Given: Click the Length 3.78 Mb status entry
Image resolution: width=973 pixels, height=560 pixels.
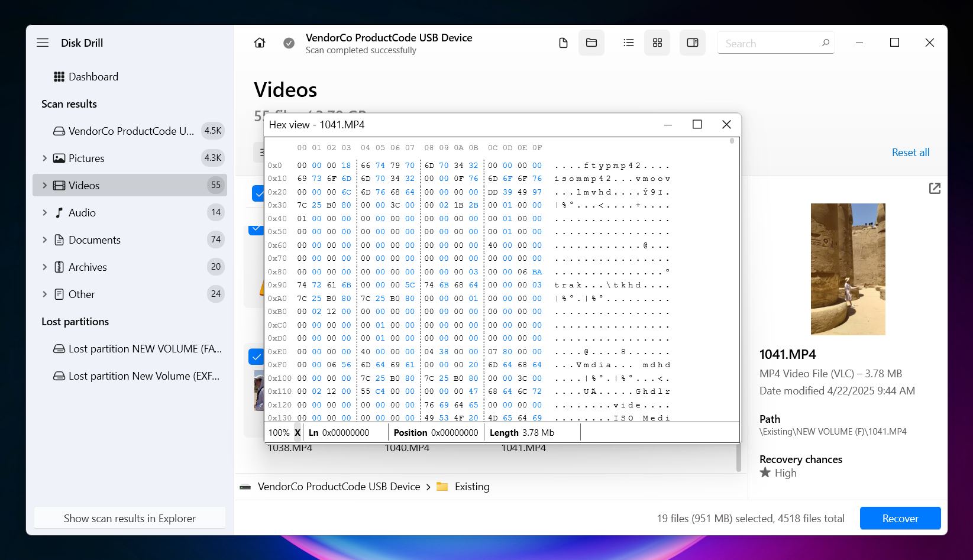Looking at the screenshot, I should 522,433.
